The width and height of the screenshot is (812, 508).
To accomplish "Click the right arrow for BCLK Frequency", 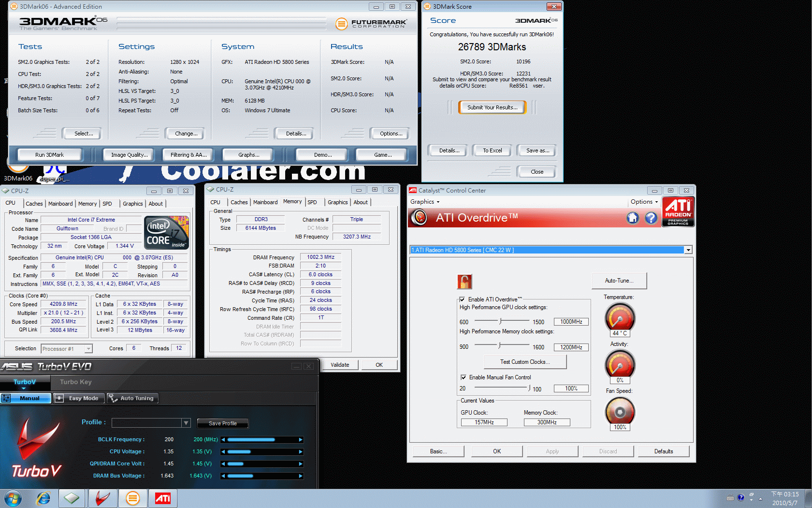I will click(301, 440).
